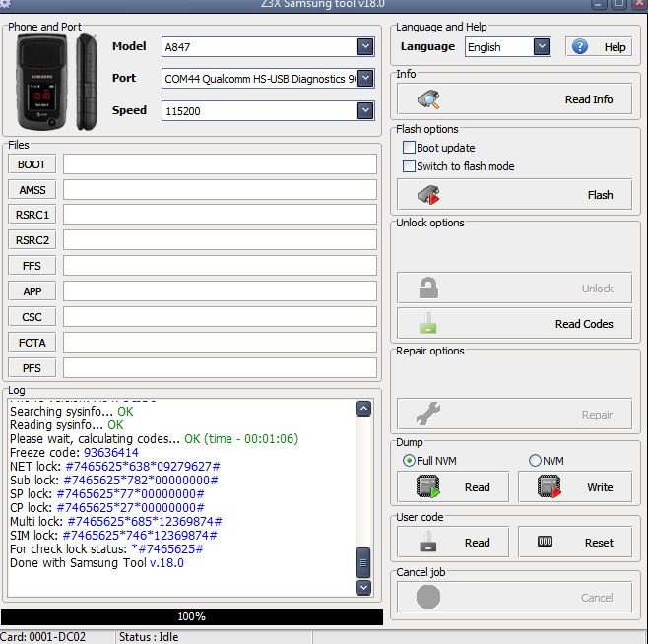Click the counter icon on Reset

coord(545,541)
